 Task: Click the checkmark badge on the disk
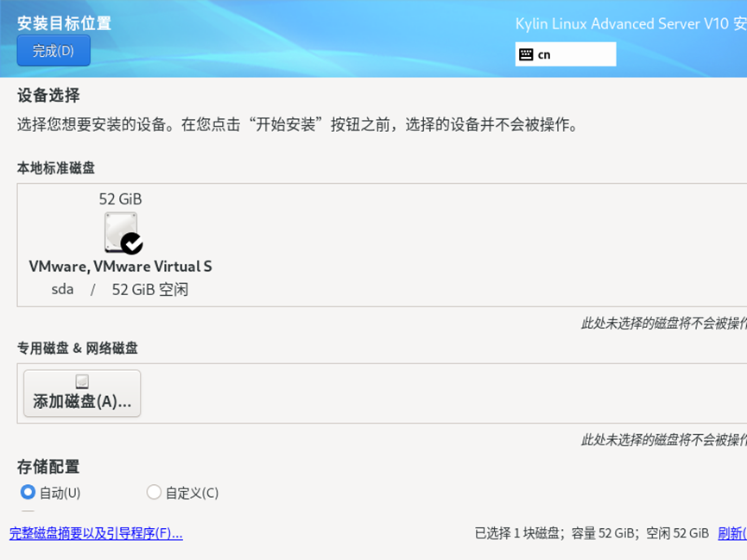(x=132, y=244)
